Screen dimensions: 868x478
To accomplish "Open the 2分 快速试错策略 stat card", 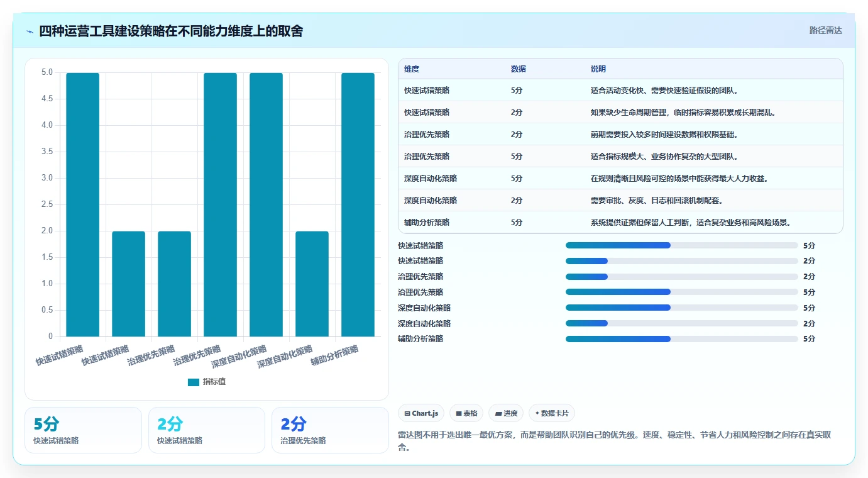I will click(x=207, y=430).
